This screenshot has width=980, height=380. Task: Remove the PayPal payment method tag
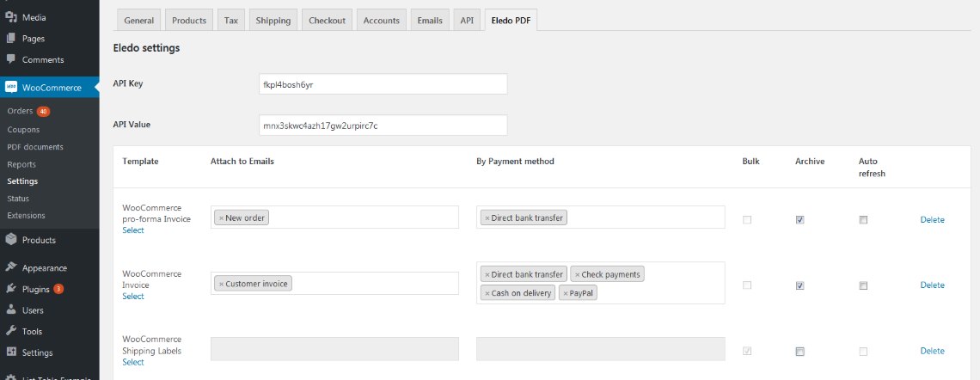pos(565,293)
